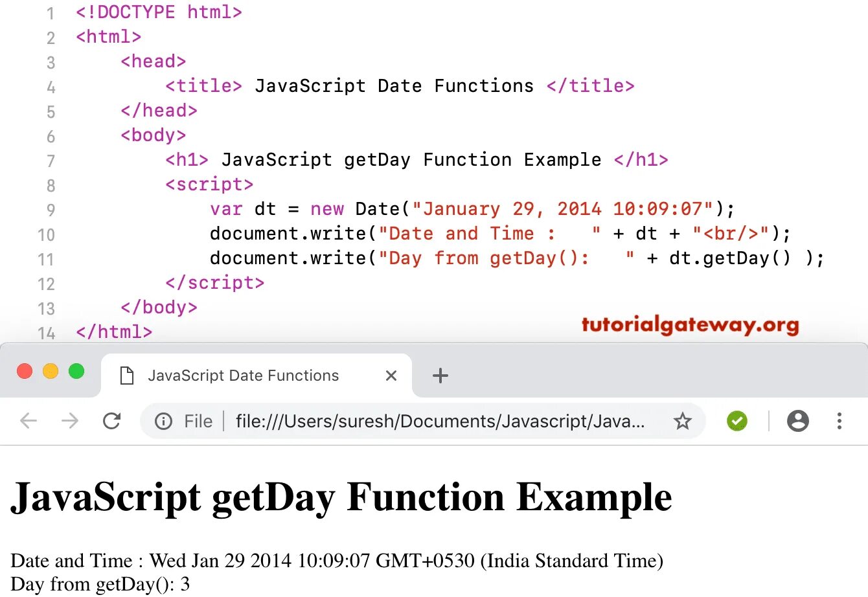Click the red close window button
Screen dimensions: 868x597
[25, 371]
